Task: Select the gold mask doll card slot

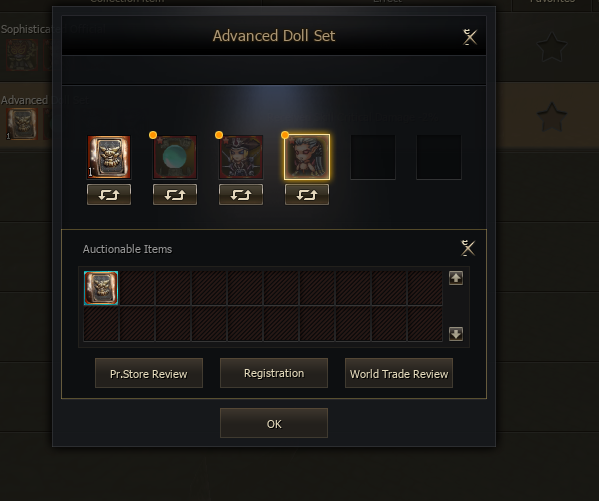Action: click(x=109, y=157)
